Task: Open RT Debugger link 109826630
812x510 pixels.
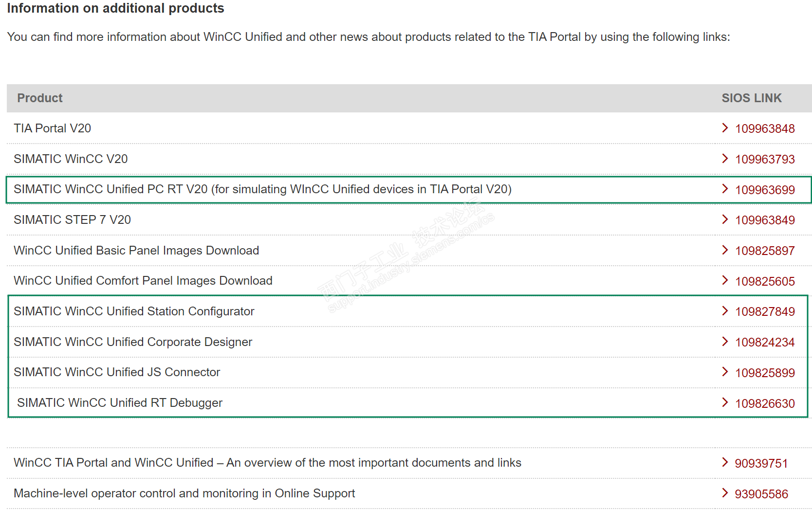Action: [x=764, y=404]
